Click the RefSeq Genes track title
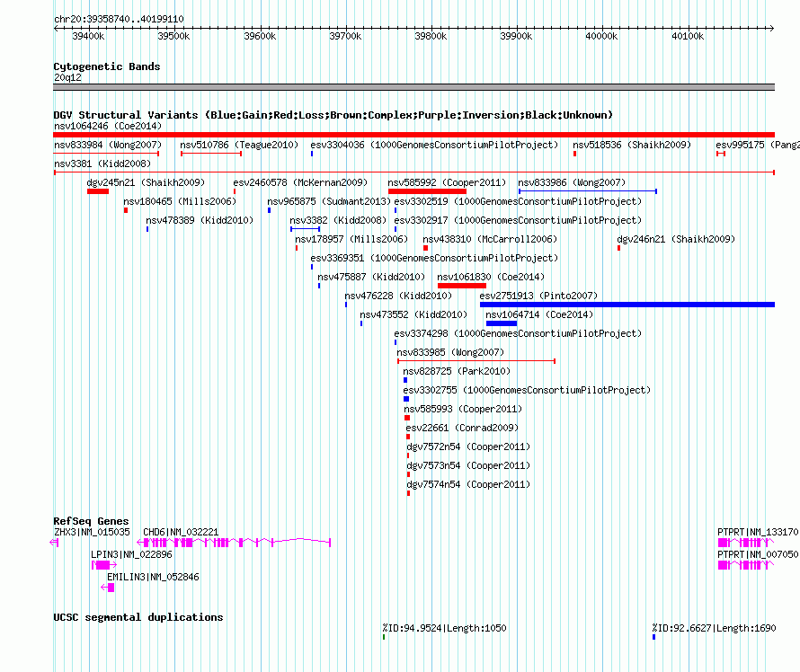The width and height of the screenshot is (800, 672). 91,521
